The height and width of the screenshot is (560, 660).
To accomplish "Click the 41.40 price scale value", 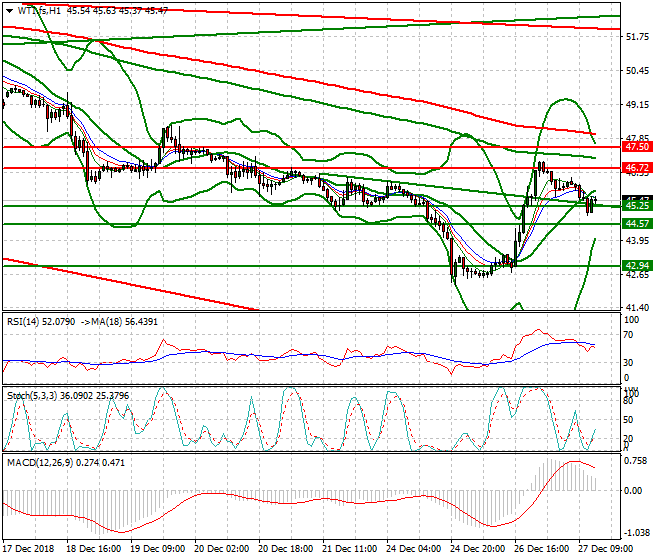I will (637, 308).
